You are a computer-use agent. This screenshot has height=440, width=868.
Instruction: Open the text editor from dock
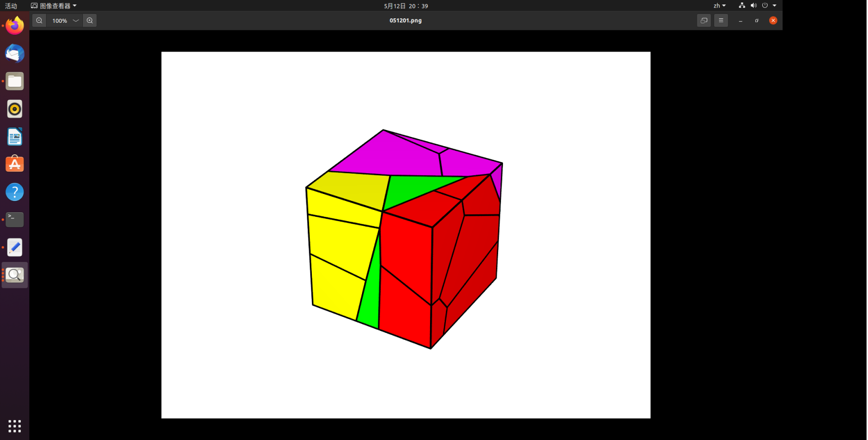15,248
